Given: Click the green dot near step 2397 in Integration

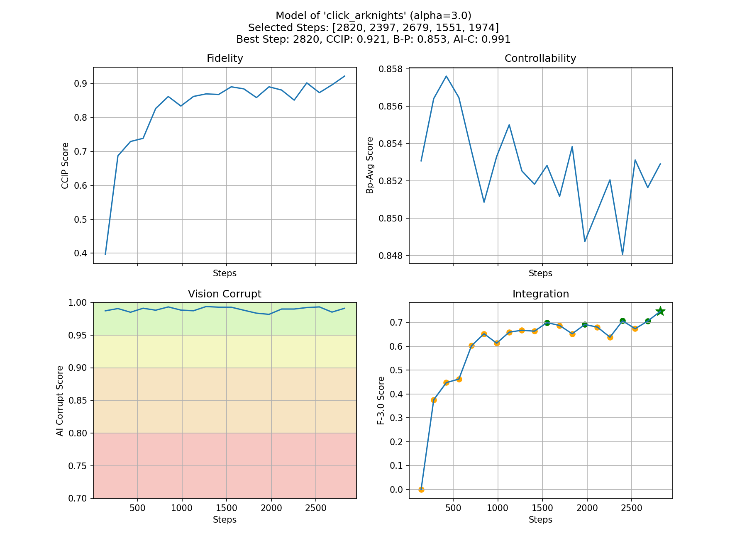Looking at the screenshot, I should [622, 321].
